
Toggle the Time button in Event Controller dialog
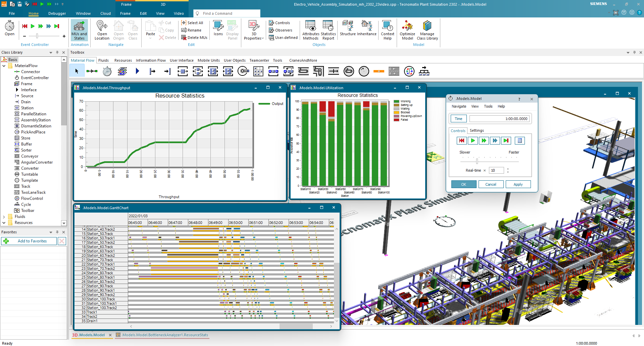tap(458, 119)
